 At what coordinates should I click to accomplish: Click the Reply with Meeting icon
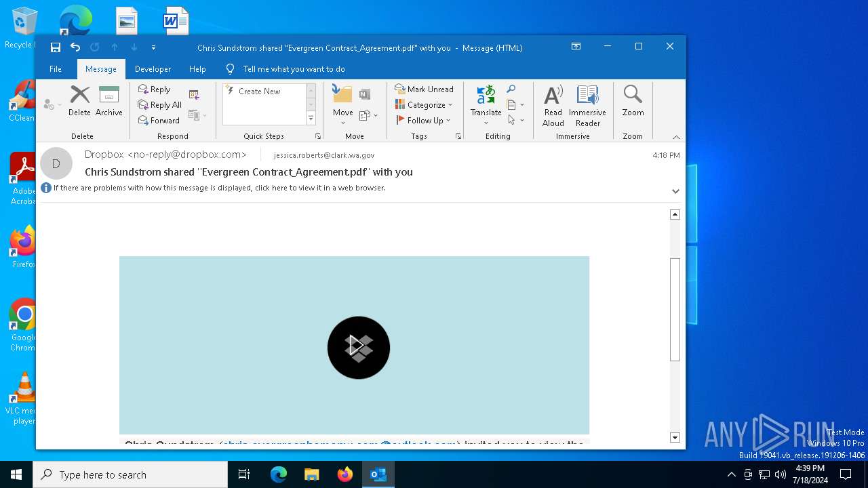(x=194, y=95)
